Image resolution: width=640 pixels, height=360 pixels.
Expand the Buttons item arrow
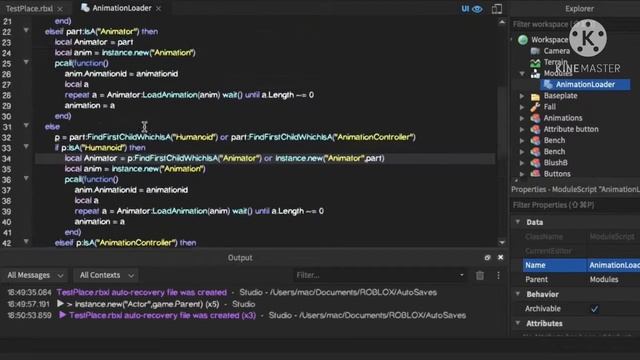point(522,174)
